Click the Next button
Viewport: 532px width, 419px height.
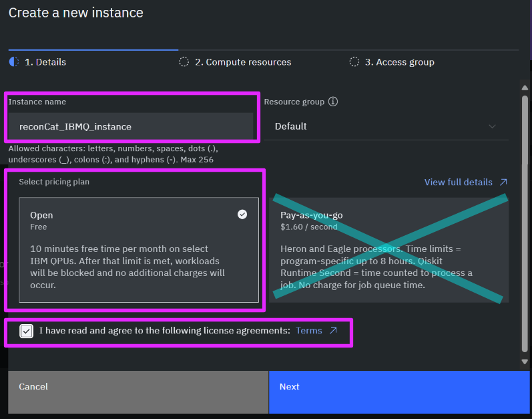click(399, 392)
